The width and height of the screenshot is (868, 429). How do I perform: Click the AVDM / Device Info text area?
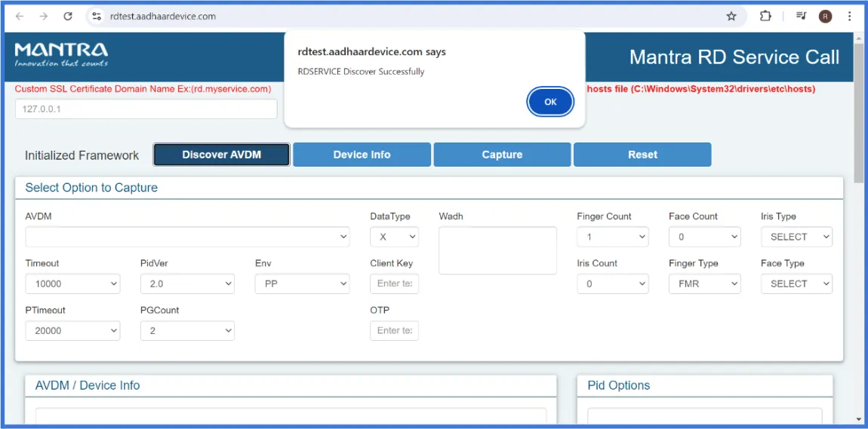pyautogui.click(x=291, y=416)
